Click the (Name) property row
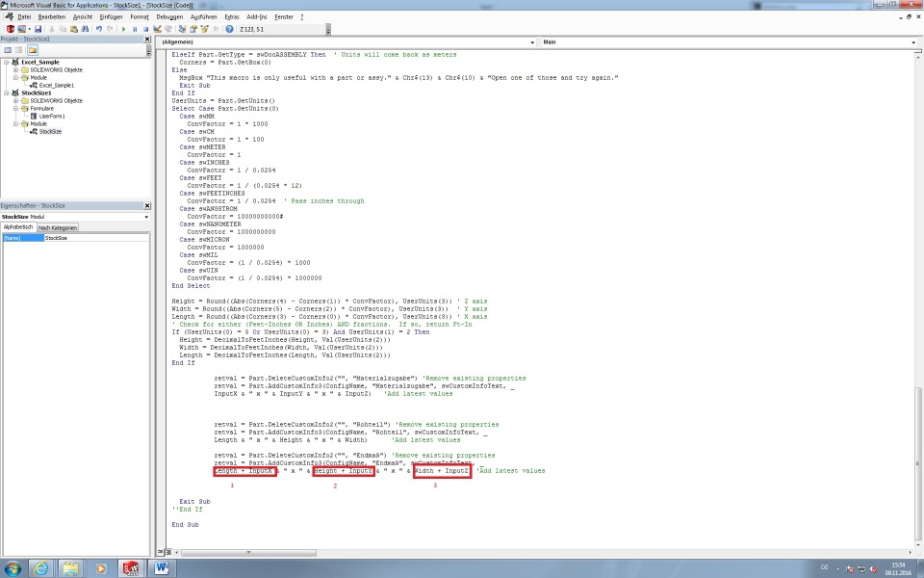 click(x=75, y=238)
